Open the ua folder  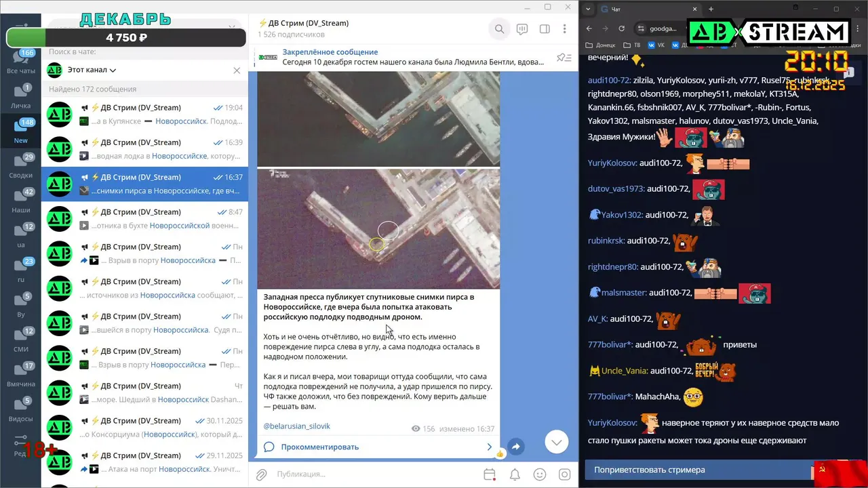click(x=20, y=237)
